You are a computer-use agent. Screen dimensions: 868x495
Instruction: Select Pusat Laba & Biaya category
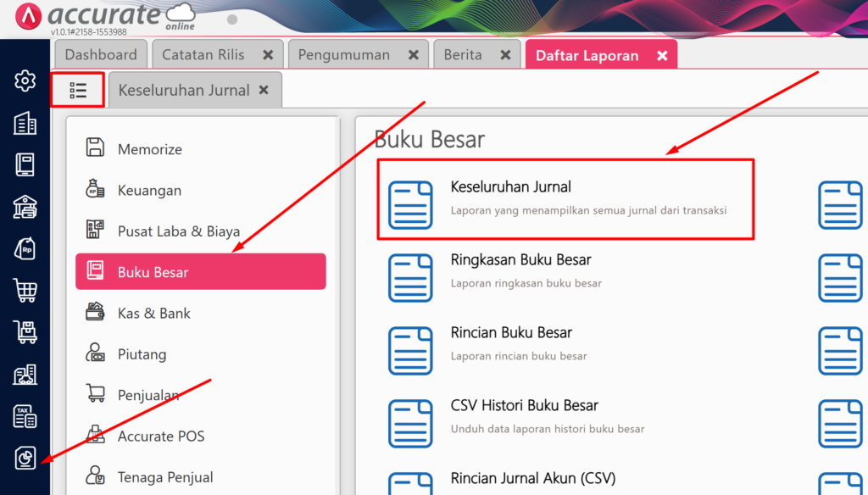point(201,231)
